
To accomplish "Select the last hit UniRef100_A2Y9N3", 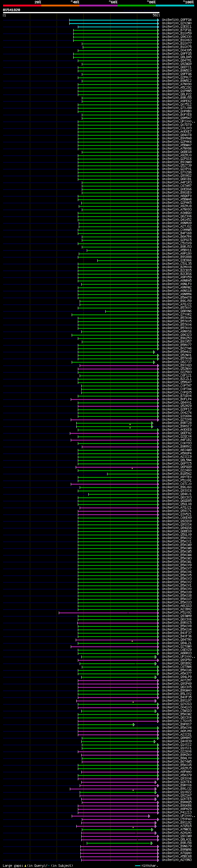I will 176,860.
